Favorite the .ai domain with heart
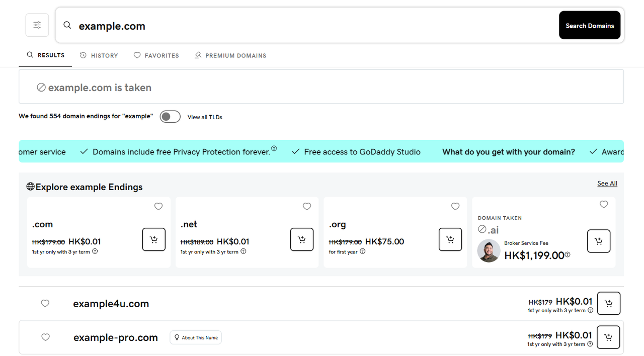Viewport: 644px width, 356px height. [x=604, y=205]
